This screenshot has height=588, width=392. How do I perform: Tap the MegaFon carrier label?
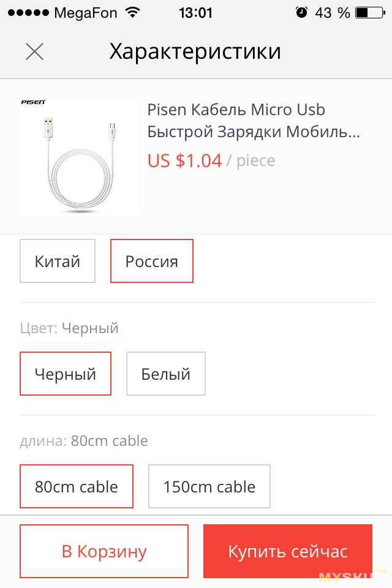86,13
